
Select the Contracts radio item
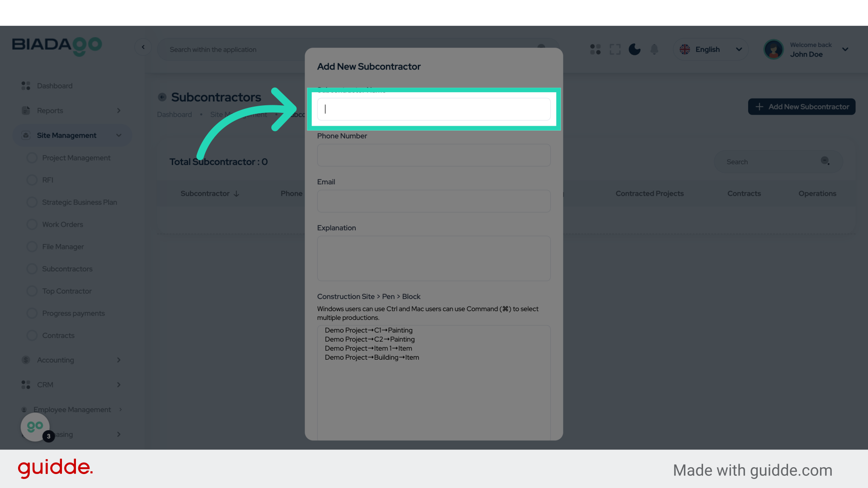[32, 335]
